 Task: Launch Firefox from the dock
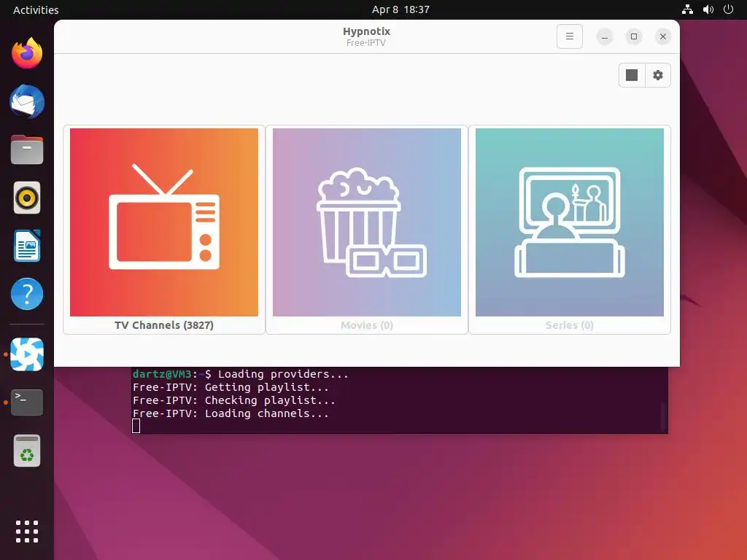(x=27, y=52)
